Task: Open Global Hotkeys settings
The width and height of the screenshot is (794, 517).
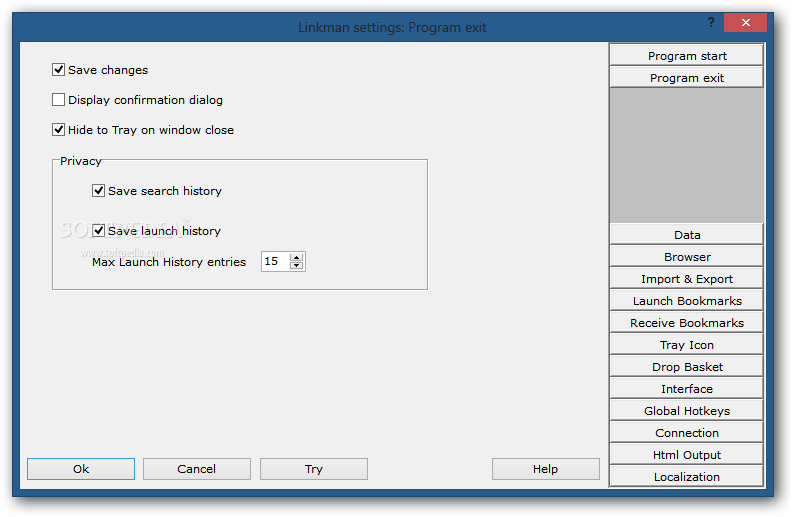Action: pos(687,411)
